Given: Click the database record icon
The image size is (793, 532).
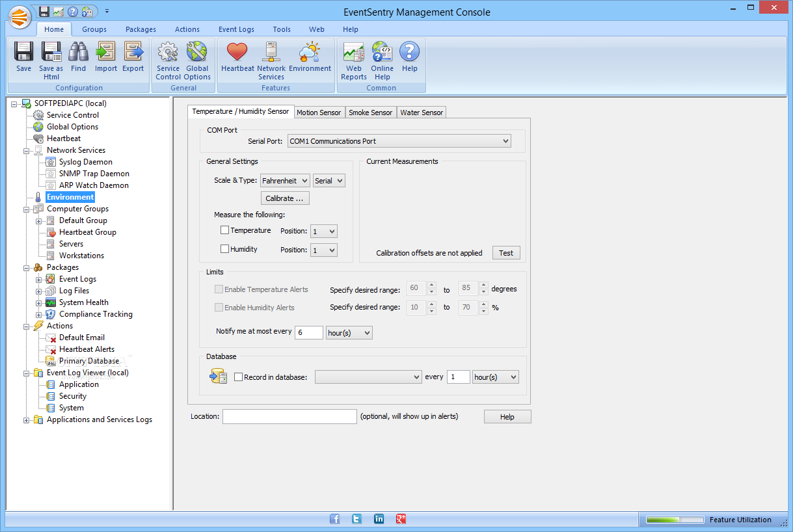Looking at the screenshot, I should [x=218, y=376].
